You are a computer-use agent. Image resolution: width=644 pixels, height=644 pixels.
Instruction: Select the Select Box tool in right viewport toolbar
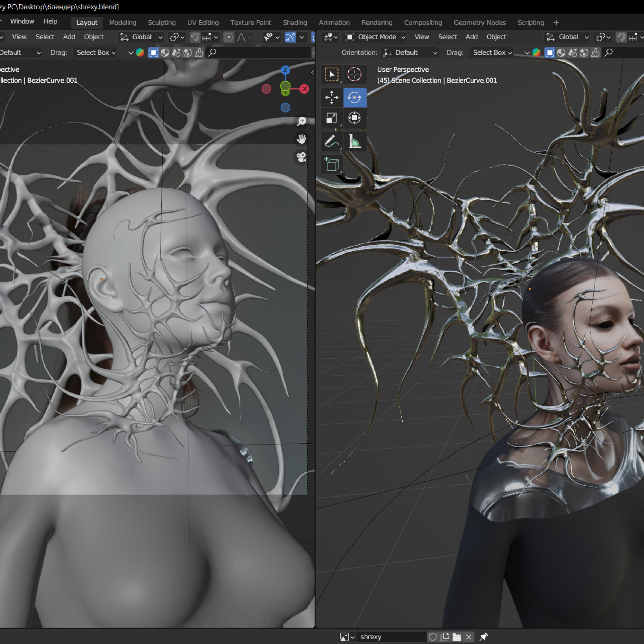tap(332, 74)
